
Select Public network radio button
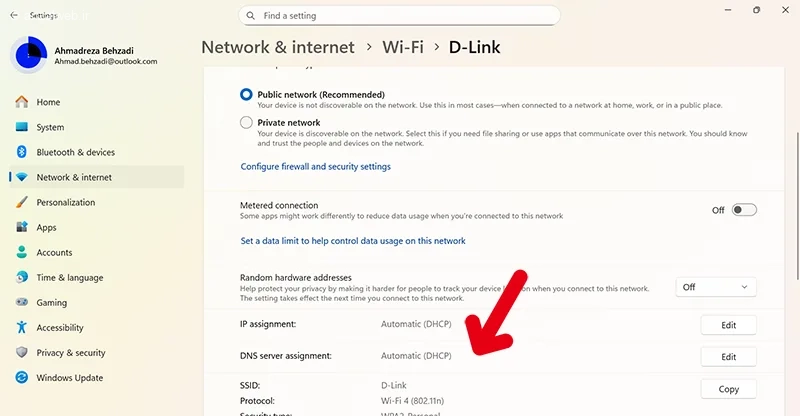point(247,94)
